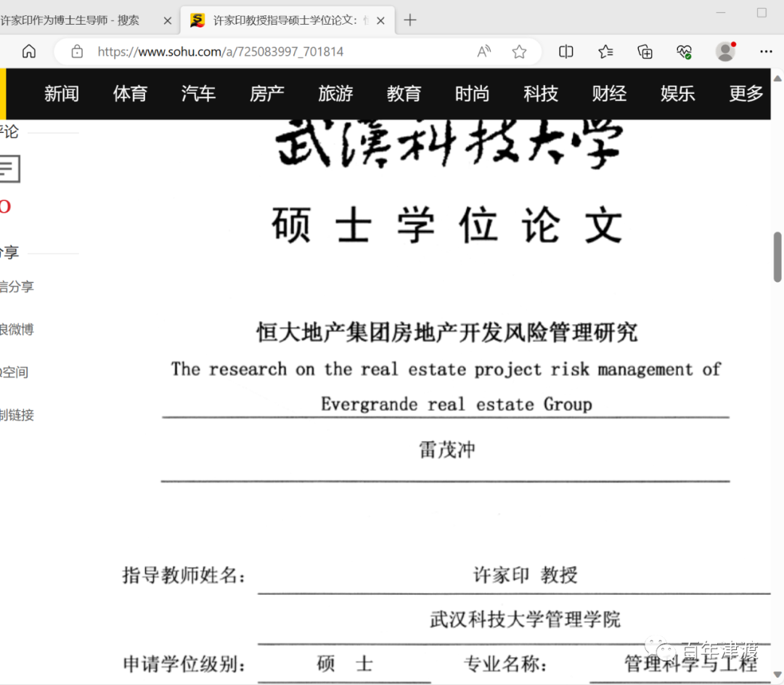Minimize the browser window

(x=721, y=12)
